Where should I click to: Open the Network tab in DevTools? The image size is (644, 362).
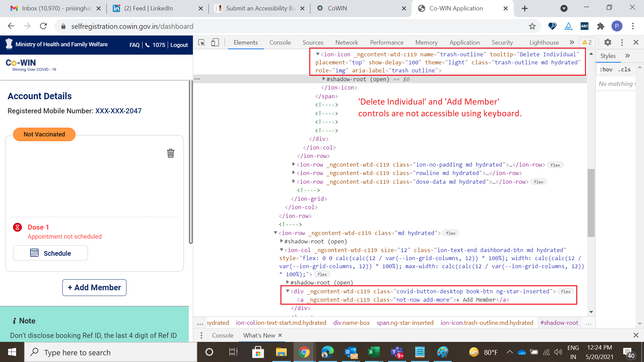click(346, 43)
